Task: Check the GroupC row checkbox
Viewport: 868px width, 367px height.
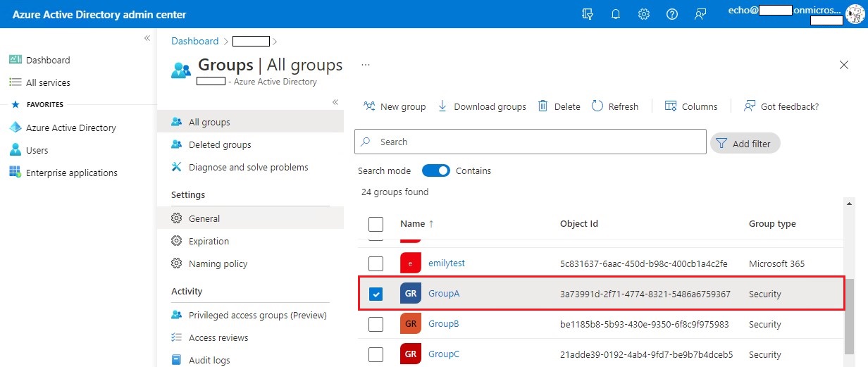Action: click(376, 354)
